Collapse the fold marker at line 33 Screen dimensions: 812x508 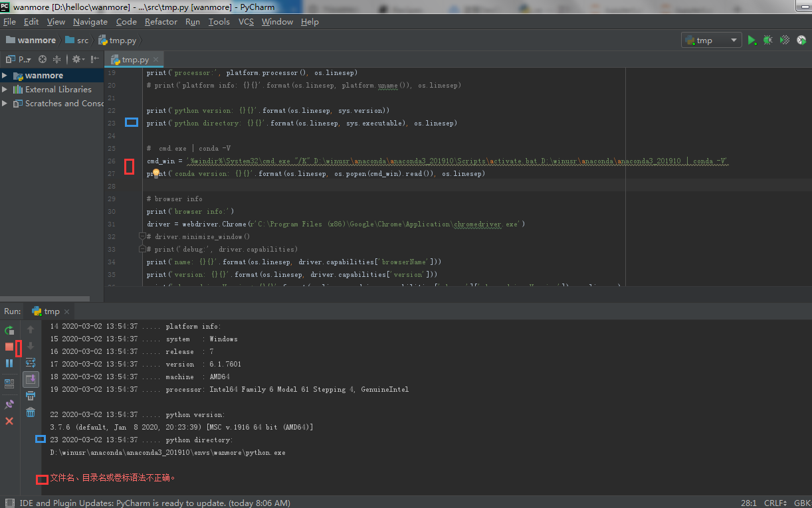click(142, 249)
